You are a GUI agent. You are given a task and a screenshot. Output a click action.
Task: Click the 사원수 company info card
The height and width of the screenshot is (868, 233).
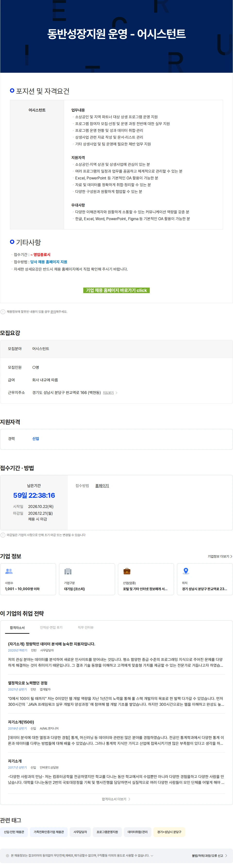point(28,579)
